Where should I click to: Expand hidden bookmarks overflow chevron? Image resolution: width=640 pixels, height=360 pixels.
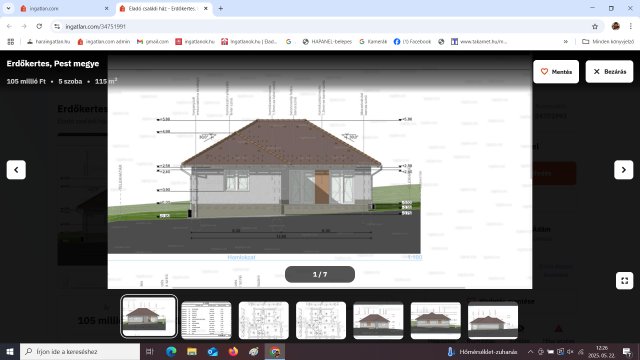[x=566, y=42]
